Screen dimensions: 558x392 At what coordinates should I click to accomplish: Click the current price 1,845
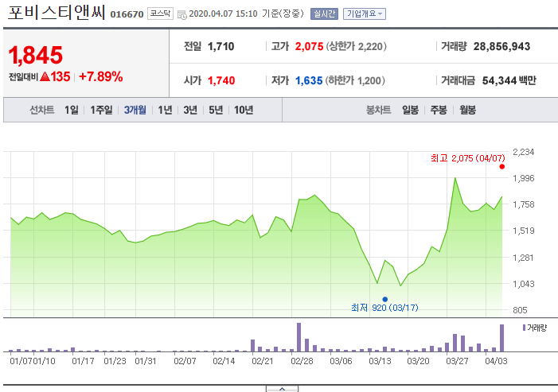point(36,55)
